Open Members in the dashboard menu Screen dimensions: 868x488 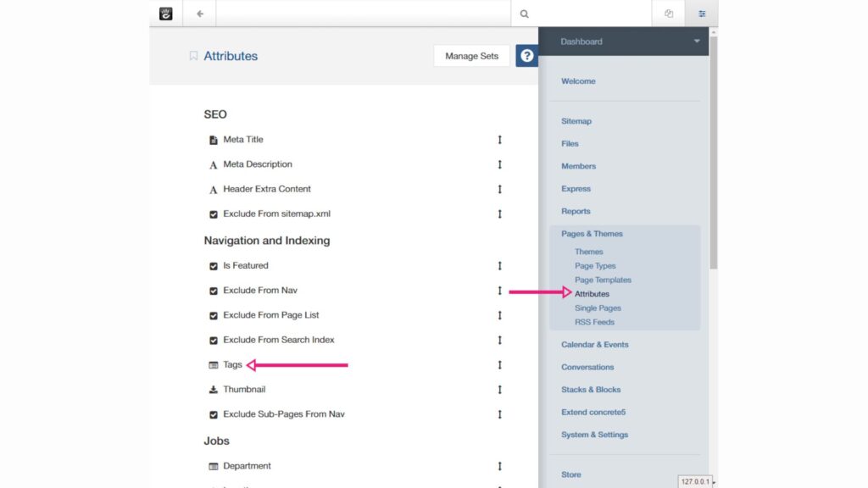coord(578,166)
